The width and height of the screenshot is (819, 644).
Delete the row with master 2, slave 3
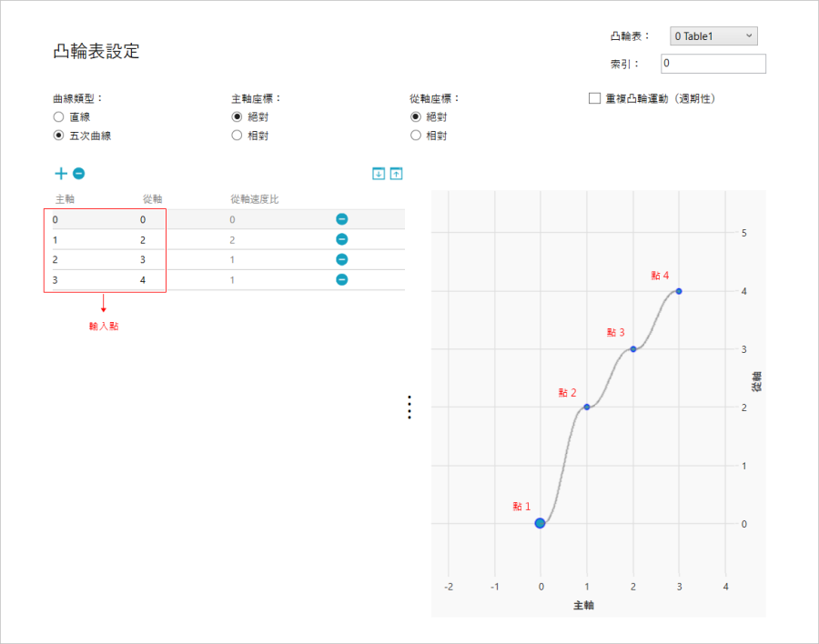341,259
